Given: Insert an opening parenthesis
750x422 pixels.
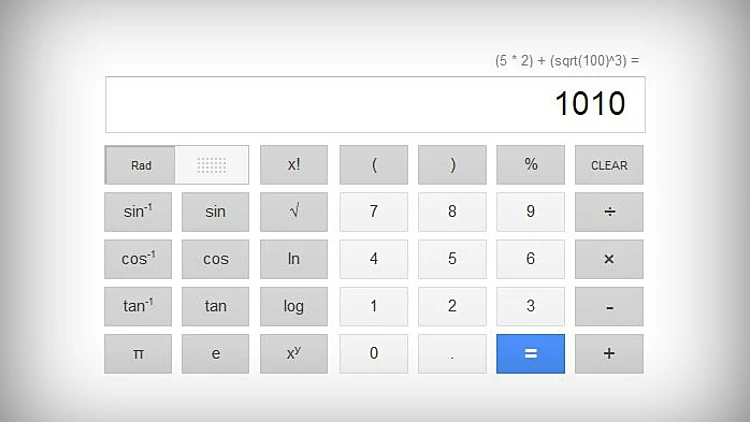Looking at the screenshot, I should pos(374,165).
